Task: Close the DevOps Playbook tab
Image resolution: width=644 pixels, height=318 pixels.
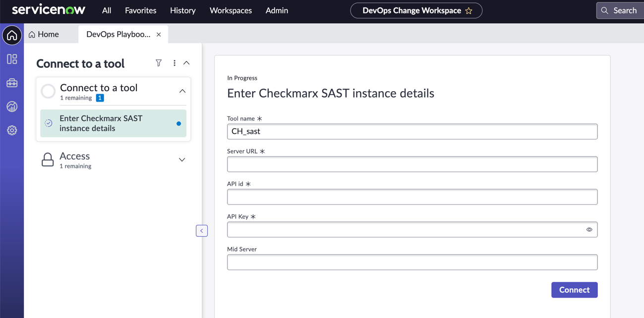Action: click(x=159, y=34)
